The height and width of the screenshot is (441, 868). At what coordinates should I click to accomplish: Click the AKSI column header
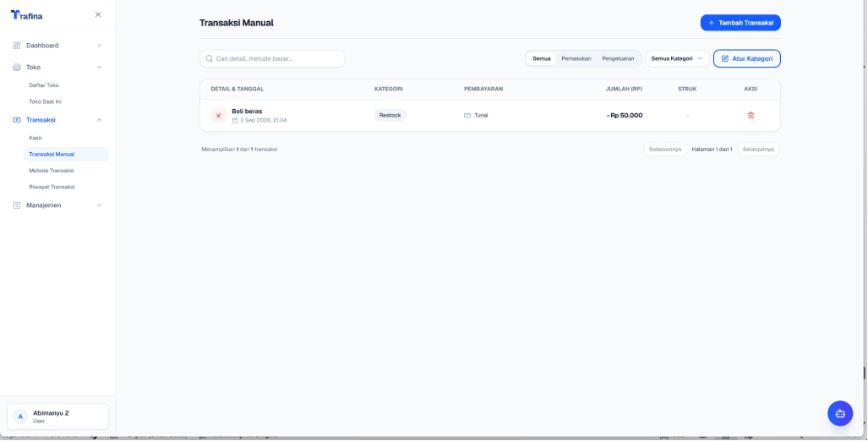click(751, 89)
